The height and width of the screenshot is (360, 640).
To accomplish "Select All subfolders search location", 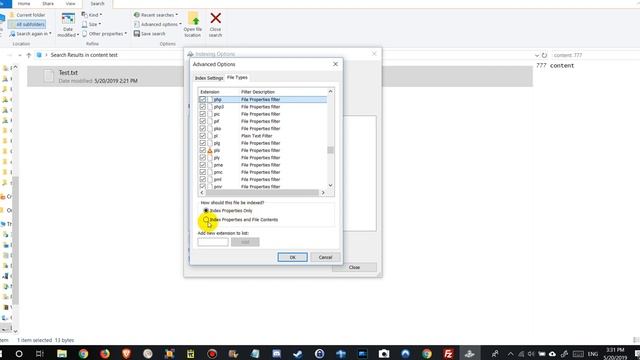I will (27, 24).
